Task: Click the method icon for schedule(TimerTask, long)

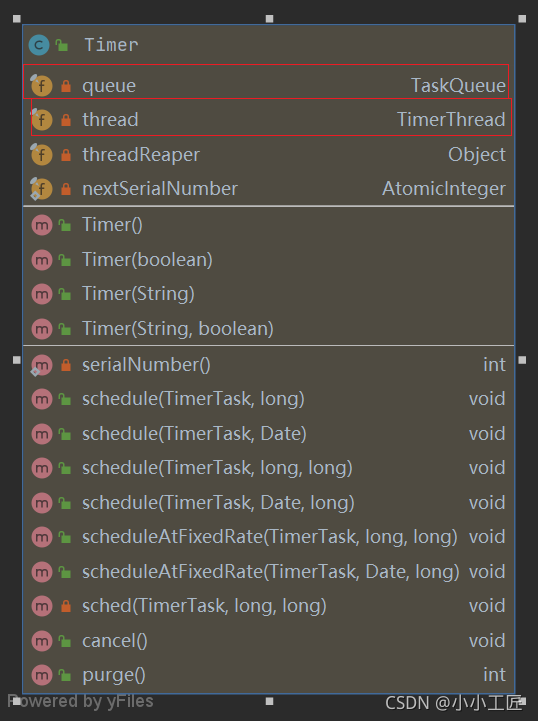Action: coord(42,399)
